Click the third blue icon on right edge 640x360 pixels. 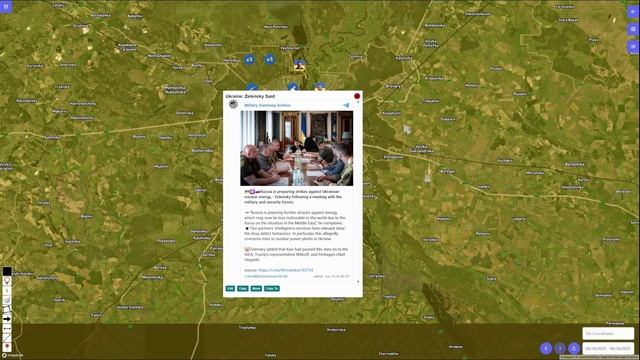point(633,47)
